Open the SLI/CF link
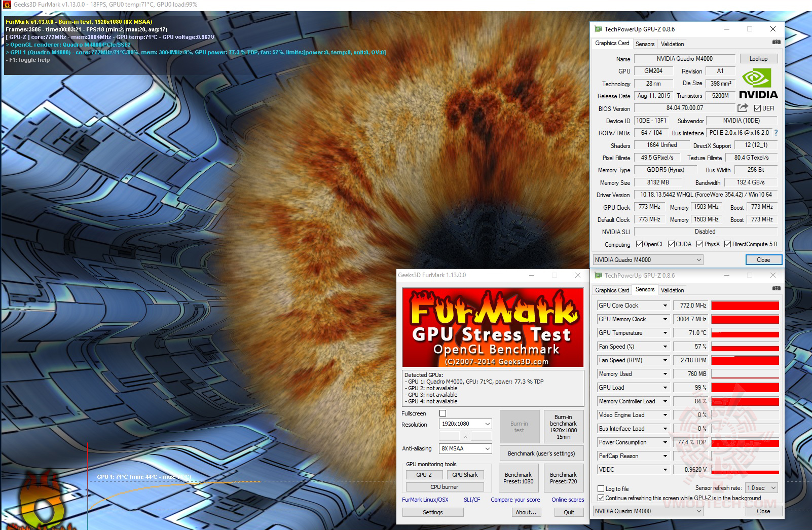This screenshot has height=530, width=812. (x=472, y=500)
